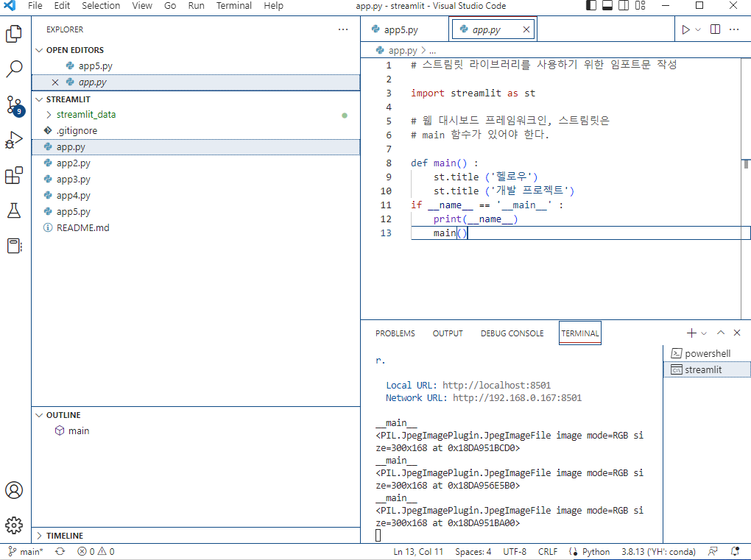The height and width of the screenshot is (560, 751).
Task: Change Spaces: 4 indentation setting
Action: (x=473, y=551)
